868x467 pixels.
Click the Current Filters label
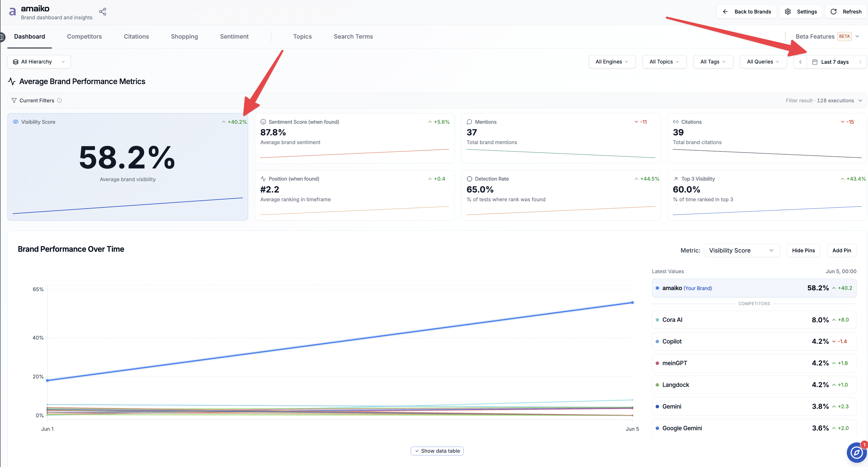(x=37, y=100)
